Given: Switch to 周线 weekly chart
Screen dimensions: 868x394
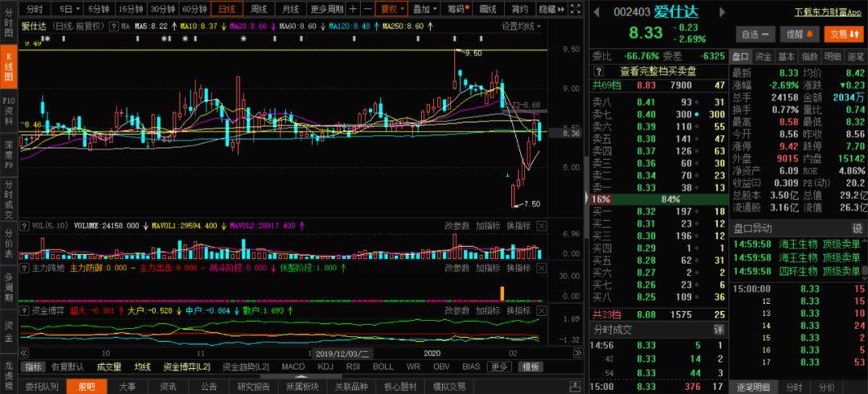Looking at the screenshot, I should pos(259,9).
